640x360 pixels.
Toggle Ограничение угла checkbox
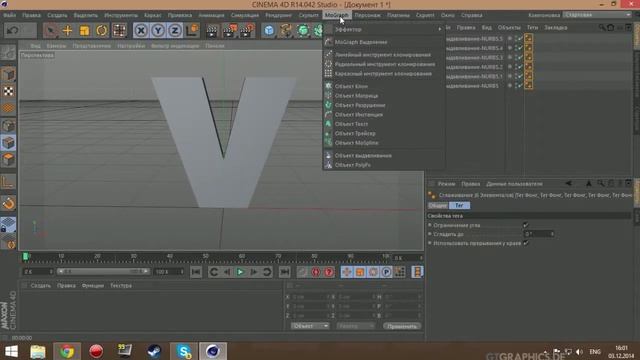[526, 225]
